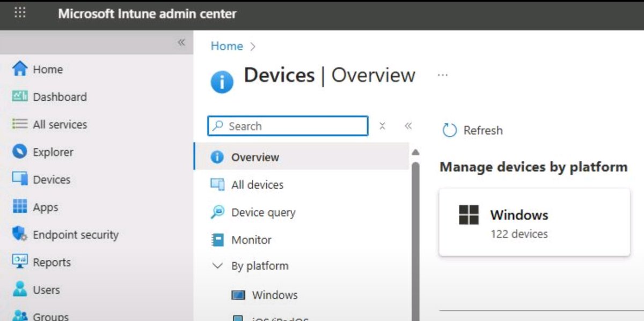
Task: Click the Windows monitor icon under By platform
Action: [238, 295]
